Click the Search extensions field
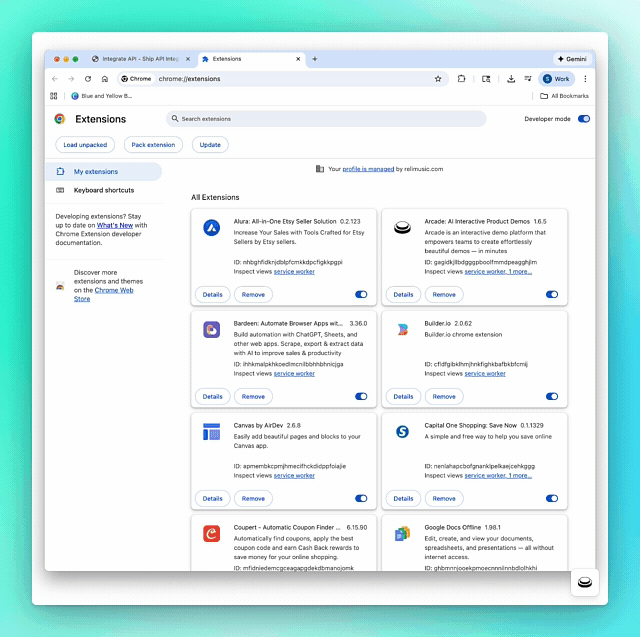 (326, 119)
